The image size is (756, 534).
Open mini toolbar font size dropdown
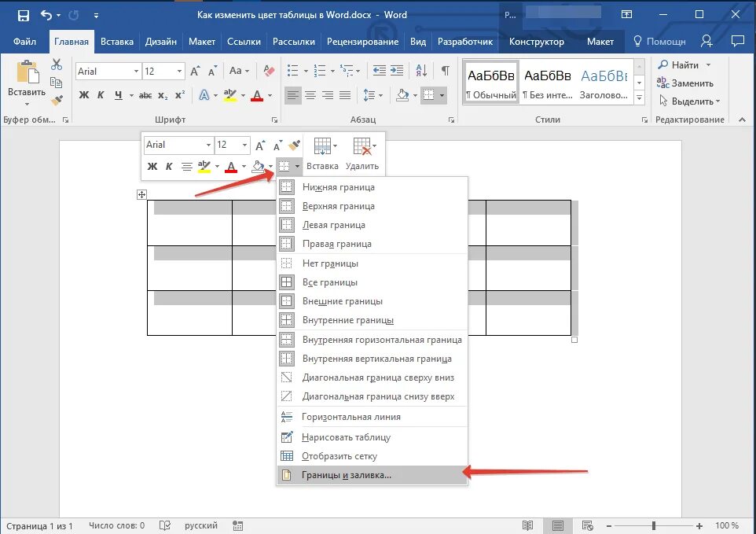[245, 145]
